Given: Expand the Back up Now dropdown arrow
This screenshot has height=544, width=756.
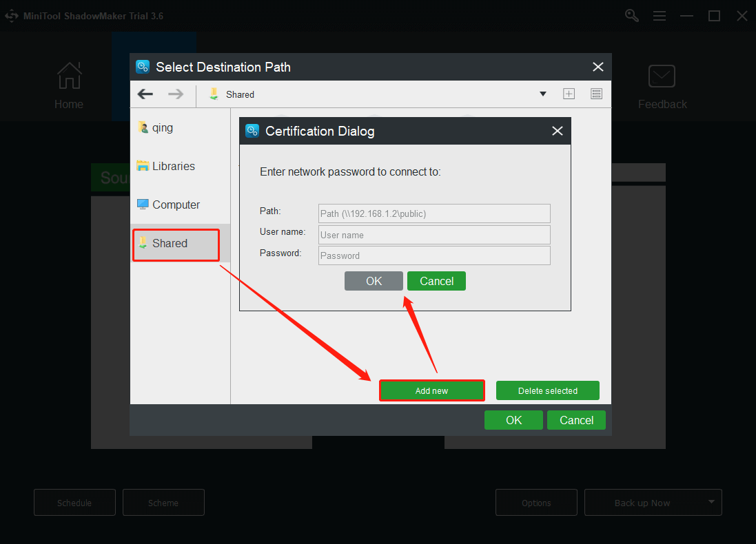Looking at the screenshot, I should coord(711,501).
